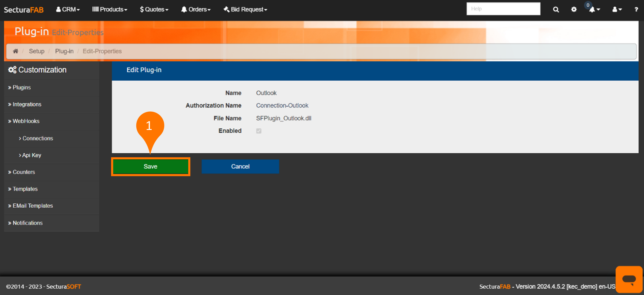
Task: Navigate to Setup breadcrumb link
Action: (x=37, y=51)
